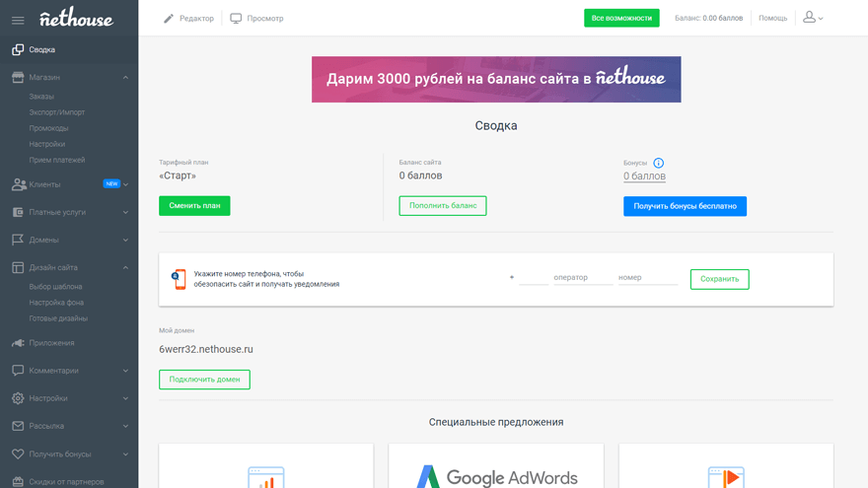Click the Получить бонусы heart icon

18,454
